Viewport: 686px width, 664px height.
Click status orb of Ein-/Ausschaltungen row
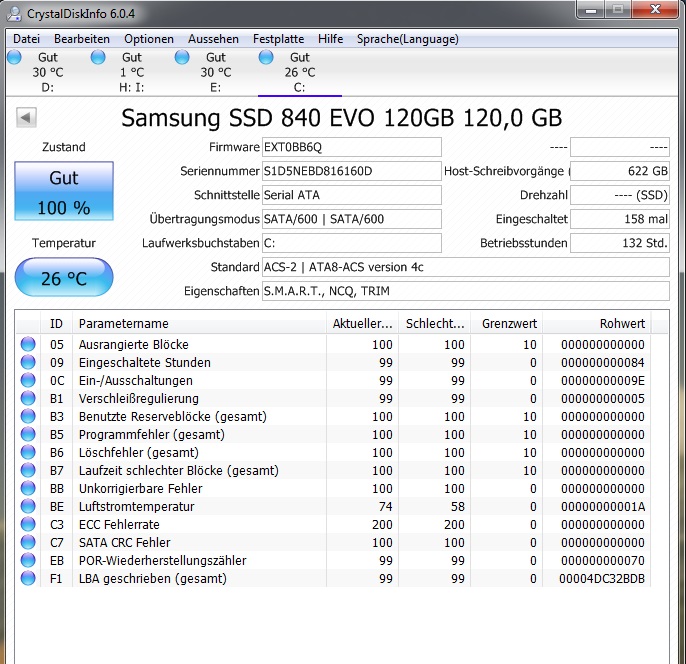[x=28, y=380]
